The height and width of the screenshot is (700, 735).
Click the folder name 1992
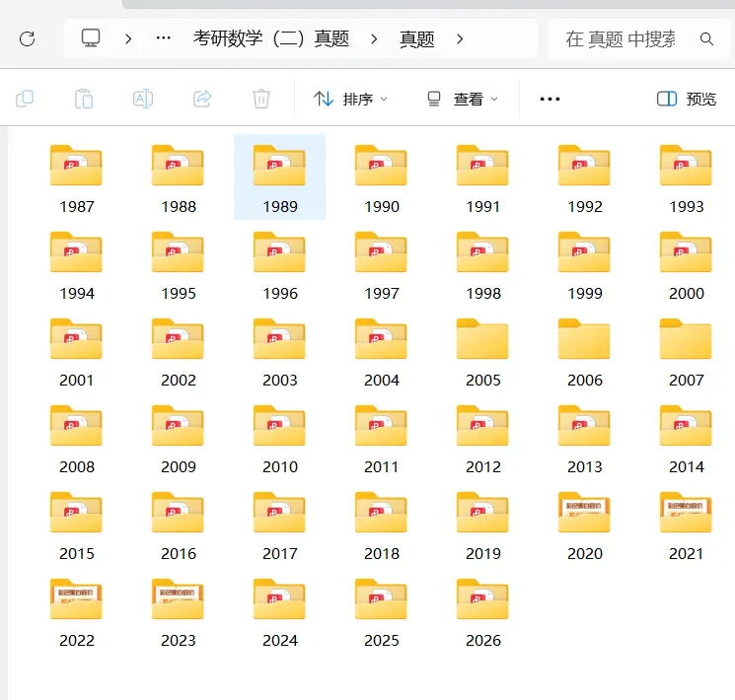(x=584, y=207)
